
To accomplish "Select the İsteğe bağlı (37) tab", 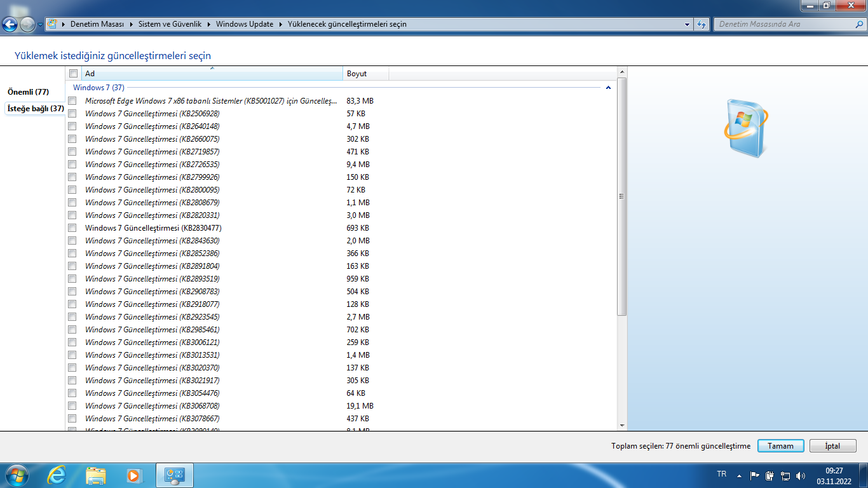I will 35,109.
